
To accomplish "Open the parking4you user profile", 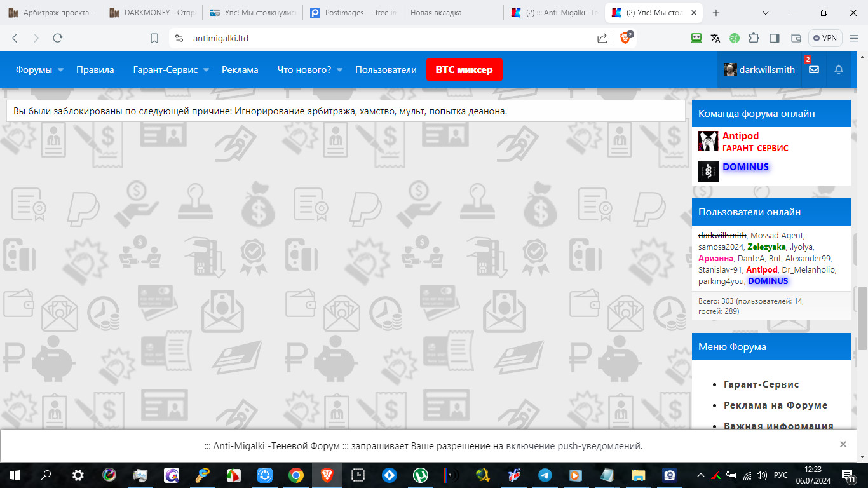I will [721, 281].
